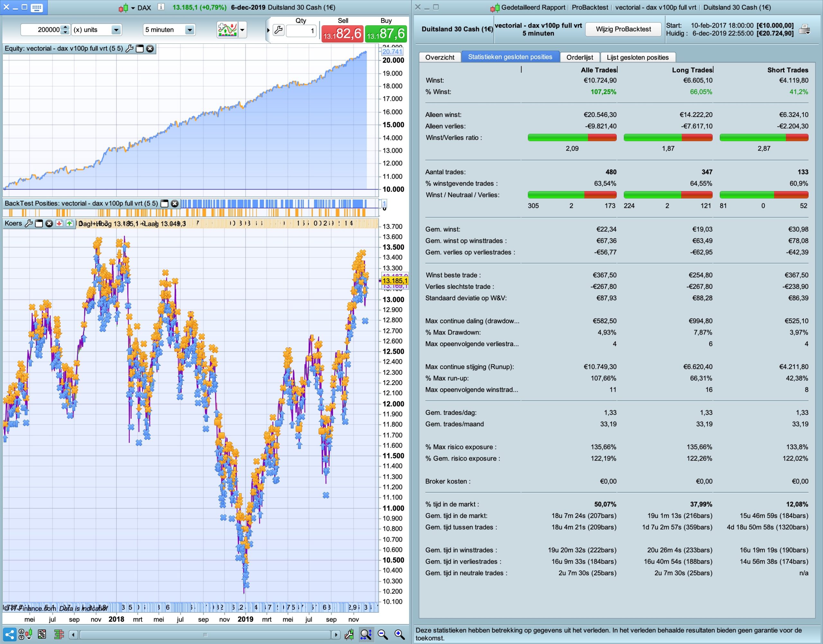This screenshot has width=823, height=644.
Task: Click the DAX instrument info icon
Action: [161, 7]
